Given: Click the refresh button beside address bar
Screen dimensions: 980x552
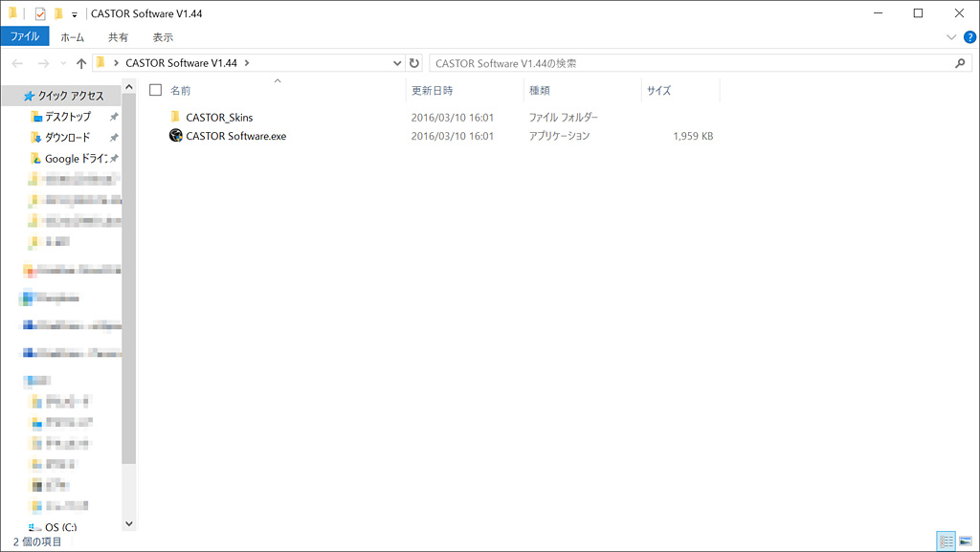Looking at the screenshot, I should tap(414, 63).
